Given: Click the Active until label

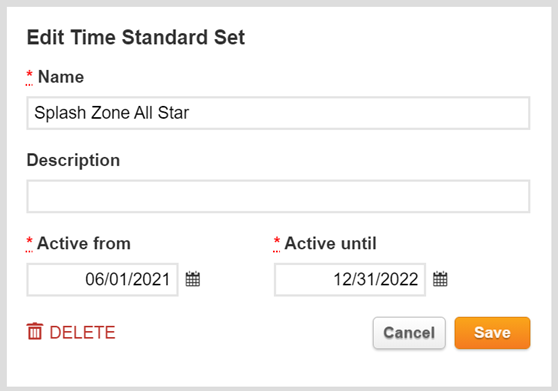Looking at the screenshot, I should pos(330,243).
